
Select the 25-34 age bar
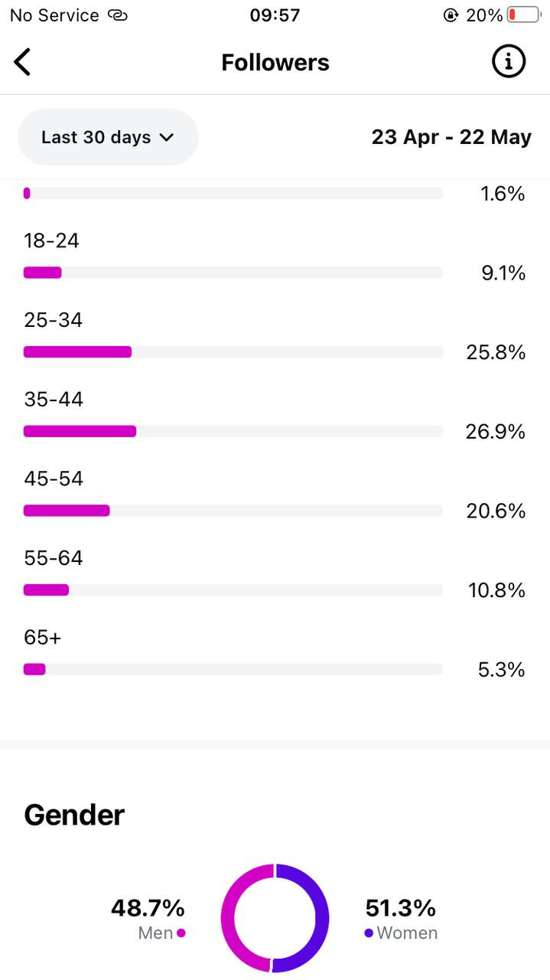click(x=233, y=352)
